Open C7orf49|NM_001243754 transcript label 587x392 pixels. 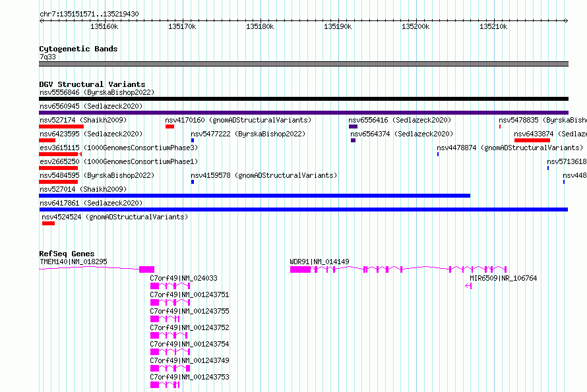[x=189, y=344]
